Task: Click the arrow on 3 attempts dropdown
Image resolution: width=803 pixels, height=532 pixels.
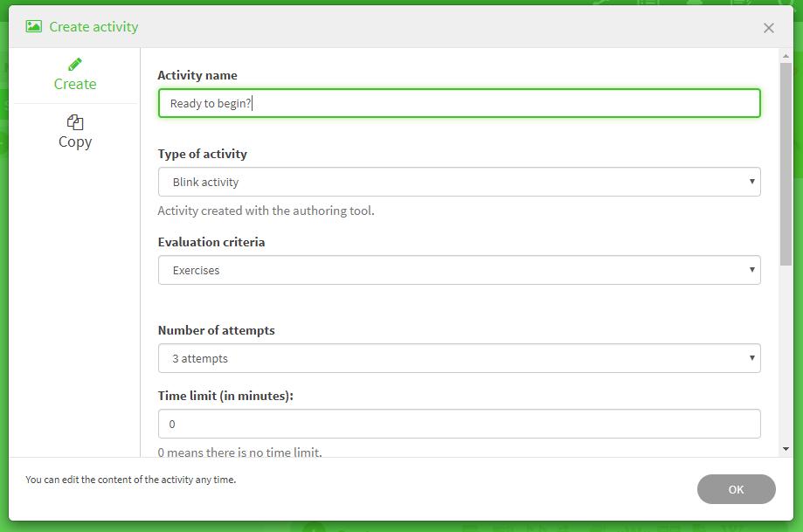Action: (751, 358)
